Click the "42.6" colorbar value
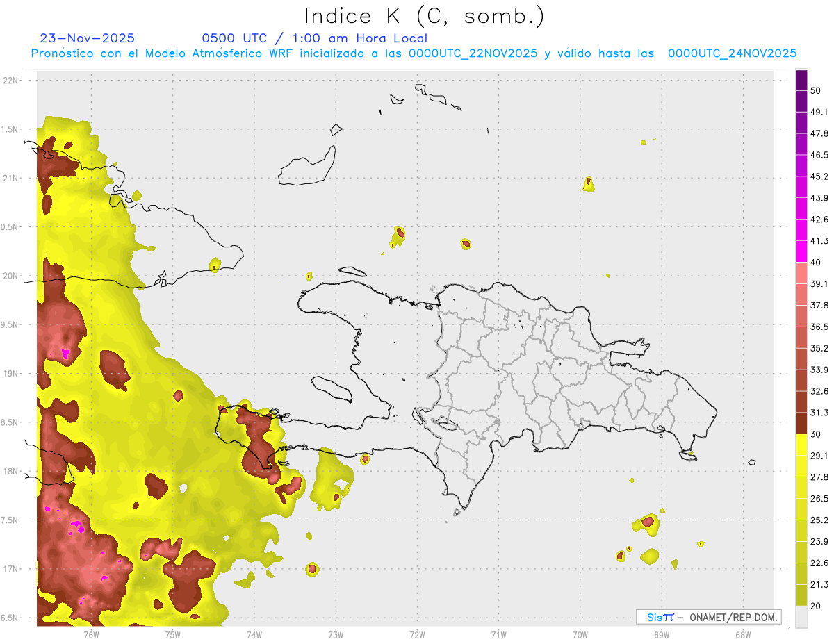This screenshot has height=644, width=834. pyautogui.click(x=819, y=220)
